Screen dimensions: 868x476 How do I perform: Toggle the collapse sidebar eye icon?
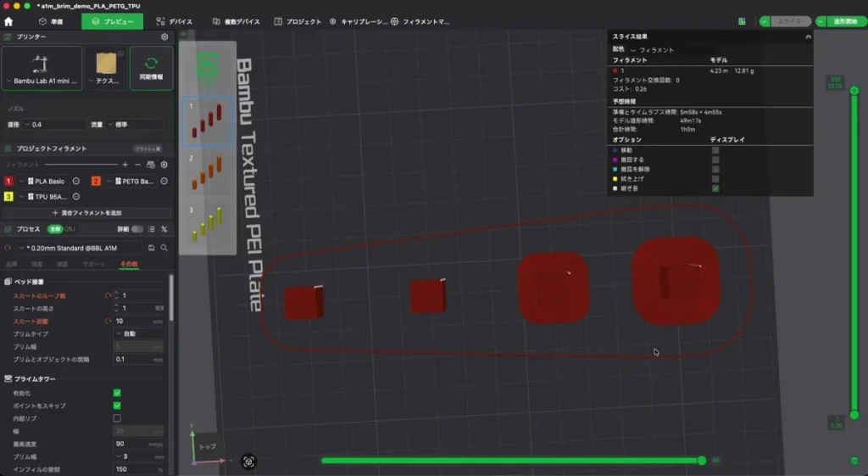coord(183,34)
